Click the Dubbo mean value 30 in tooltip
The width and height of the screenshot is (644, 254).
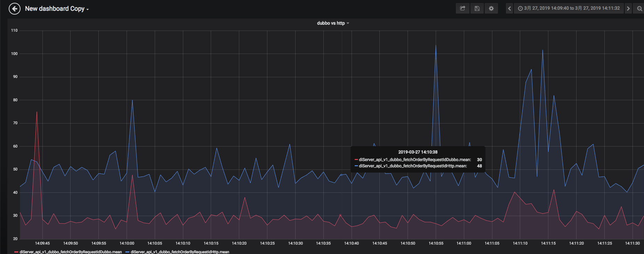[x=480, y=160]
